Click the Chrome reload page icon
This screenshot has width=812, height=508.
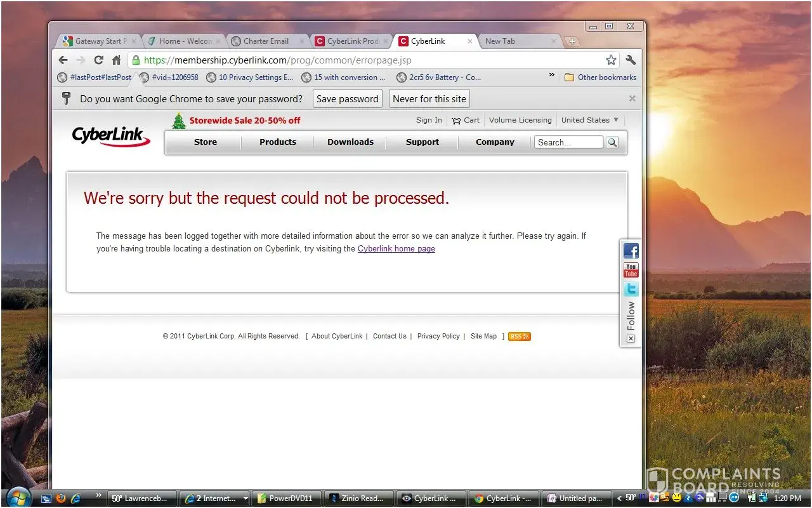98,60
